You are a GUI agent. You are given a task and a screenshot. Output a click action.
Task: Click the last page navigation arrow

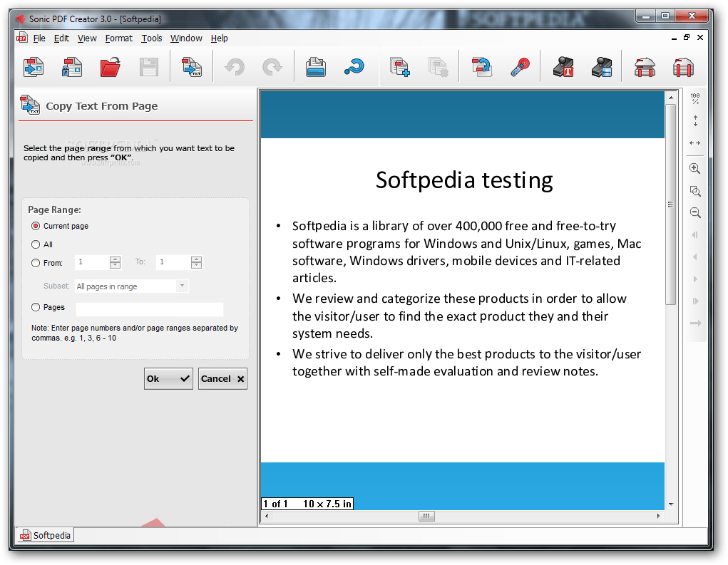(x=695, y=301)
